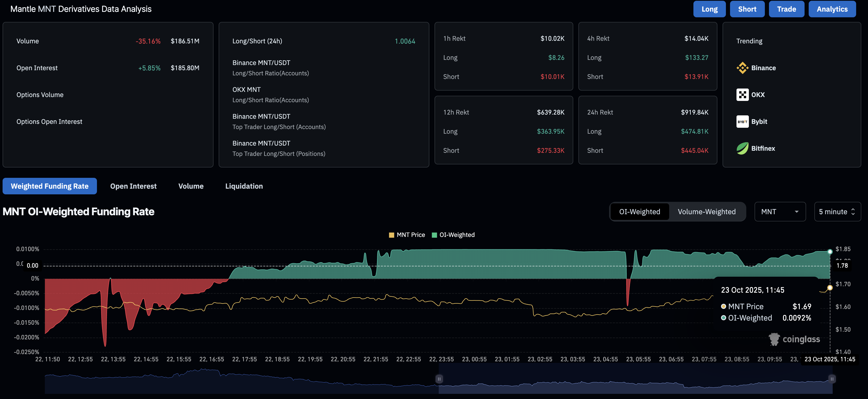Toggle OI-Weighted series in chart legend
The width and height of the screenshot is (868, 399).
[453, 235]
